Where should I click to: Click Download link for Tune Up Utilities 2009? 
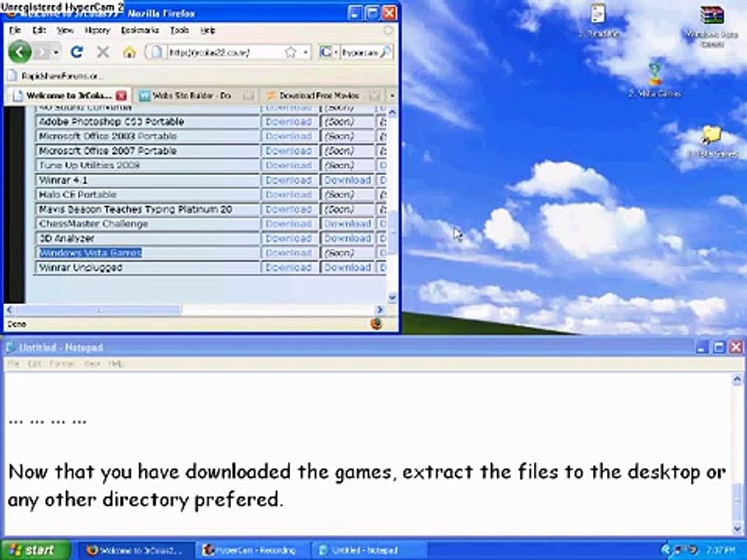pyautogui.click(x=289, y=165)
